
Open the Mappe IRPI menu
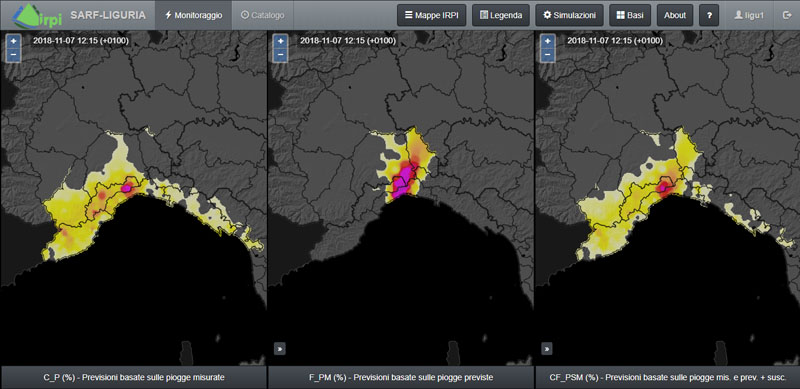(x=432, y=15)
